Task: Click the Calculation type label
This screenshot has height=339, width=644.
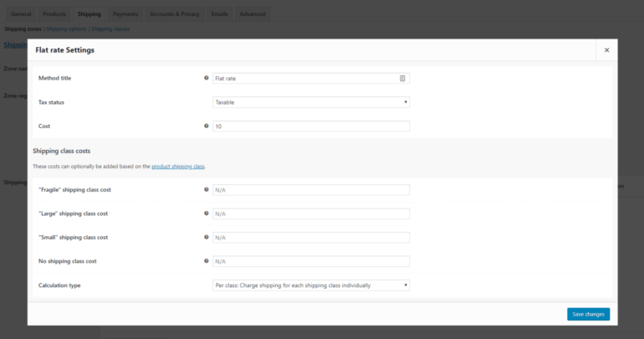Action: (x=59, y=285)
